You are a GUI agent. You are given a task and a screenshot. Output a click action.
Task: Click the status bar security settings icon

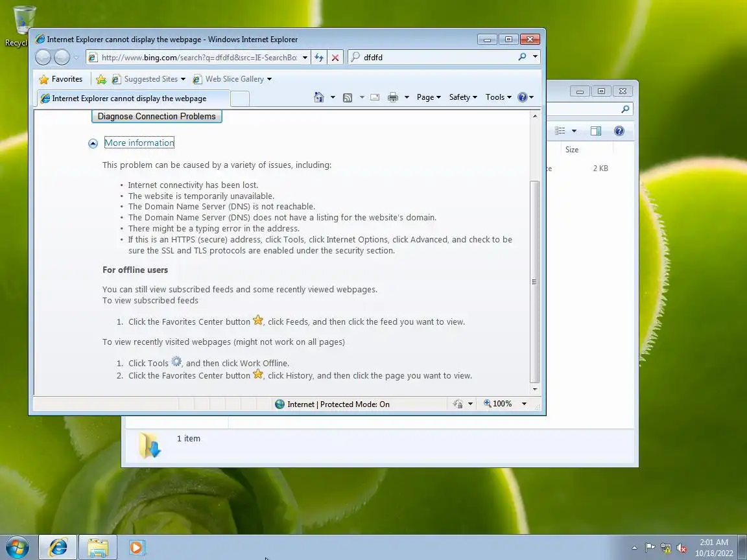point(458,404)
